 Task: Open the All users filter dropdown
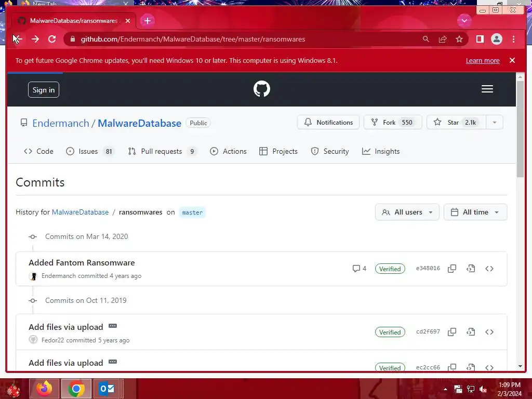pos(407,212)
